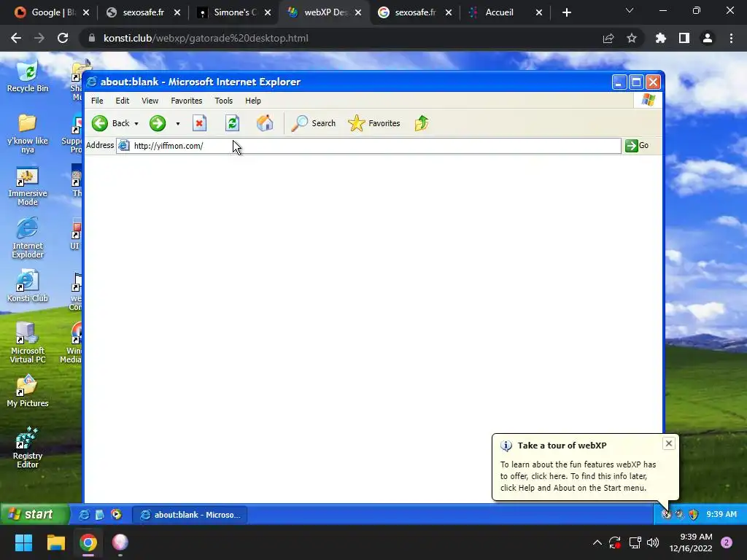Screen dimensions: 747x560
Task: Click Internet Explorer quick launch icon
Action: point(84,514)
